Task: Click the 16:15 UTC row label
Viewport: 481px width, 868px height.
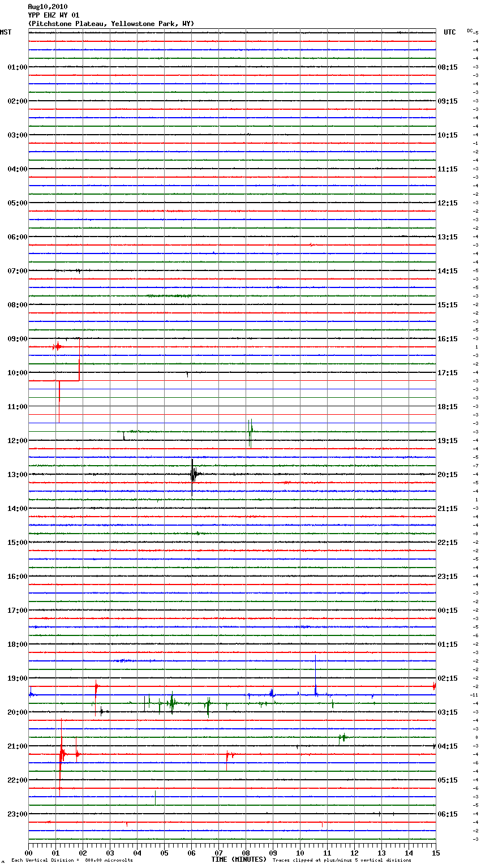Action: point(448,339)
